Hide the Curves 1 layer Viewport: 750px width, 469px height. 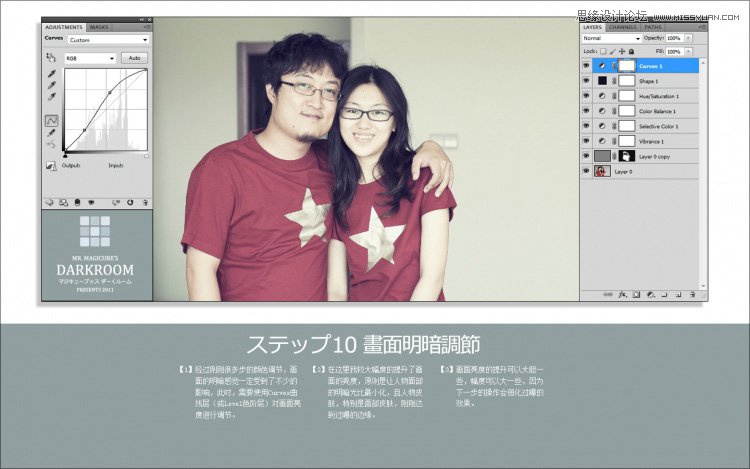(x=586, y=65)
